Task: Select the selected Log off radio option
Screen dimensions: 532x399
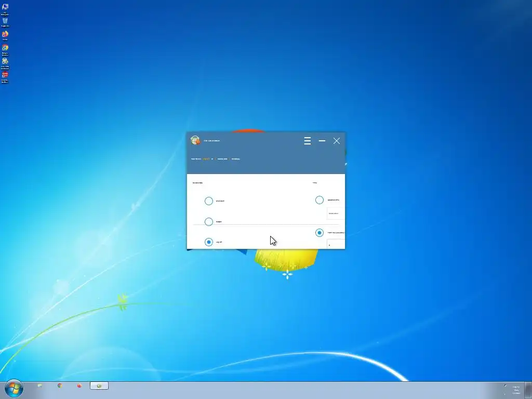Action: (209, 242)
